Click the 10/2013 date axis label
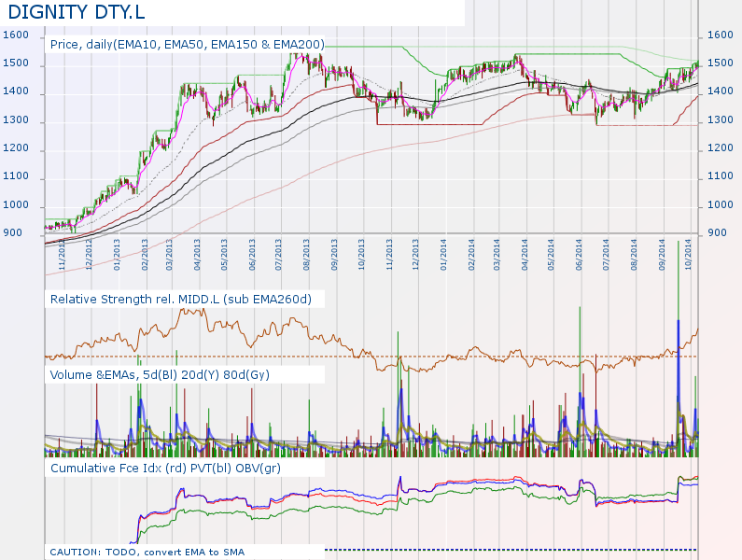The image size is (742, 560). pos(361,255)
